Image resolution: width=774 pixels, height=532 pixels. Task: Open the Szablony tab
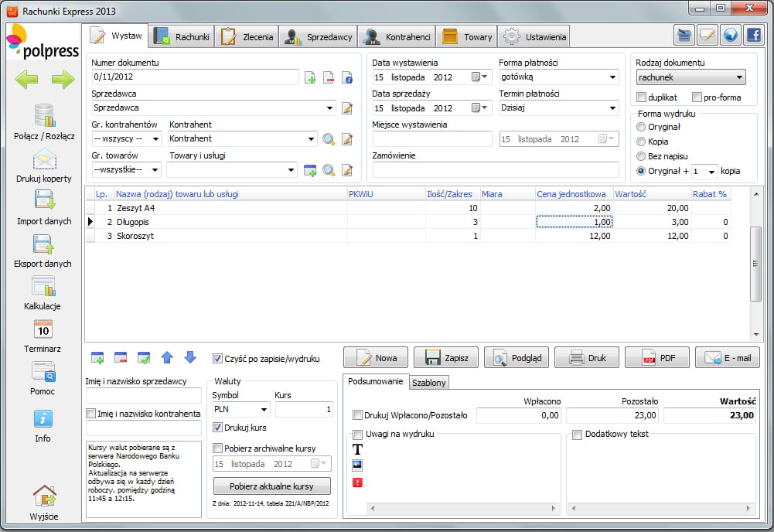[428, 383]
